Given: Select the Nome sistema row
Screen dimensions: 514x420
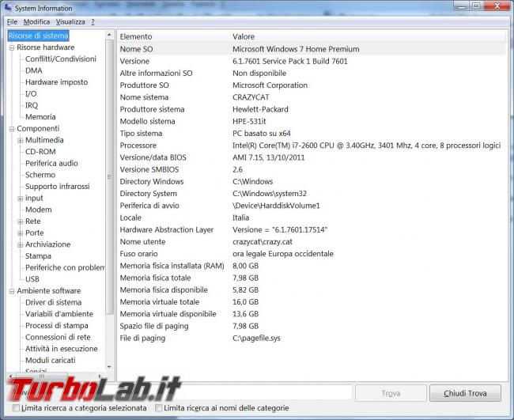Looking at the screenshot, I should [x=312, y=97].
